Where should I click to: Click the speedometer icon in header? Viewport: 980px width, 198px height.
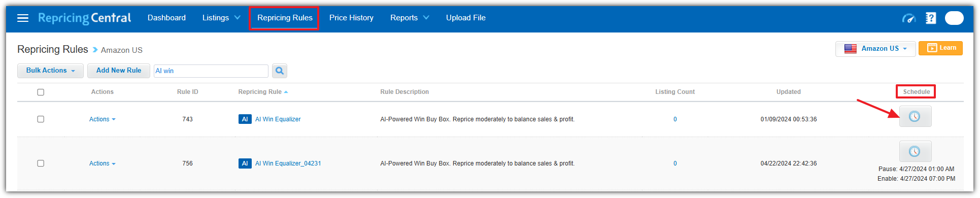tap(908, 18)
